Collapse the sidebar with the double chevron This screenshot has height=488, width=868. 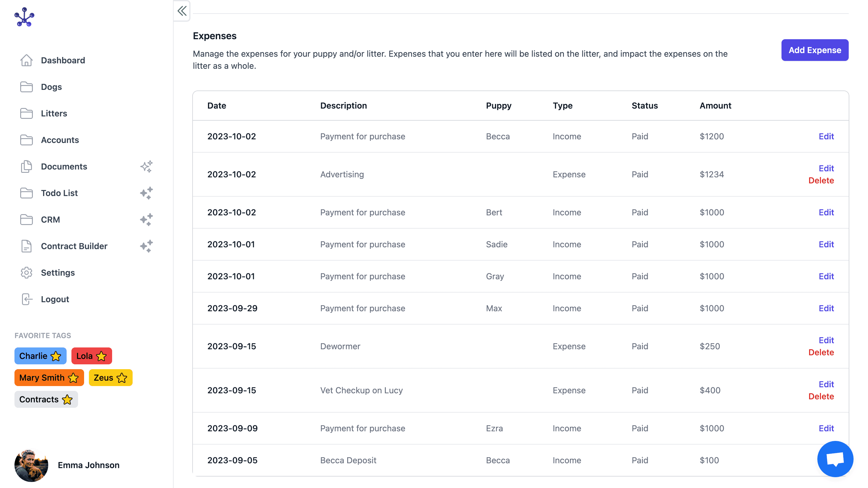182,11
